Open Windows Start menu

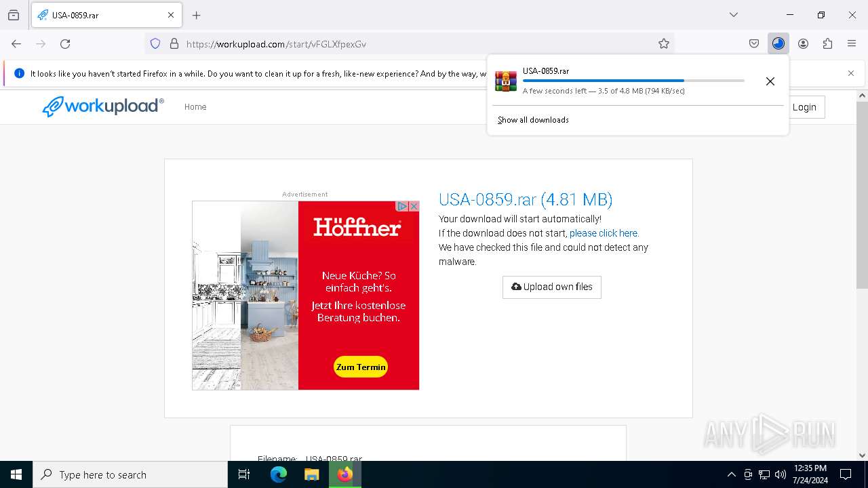16,474
